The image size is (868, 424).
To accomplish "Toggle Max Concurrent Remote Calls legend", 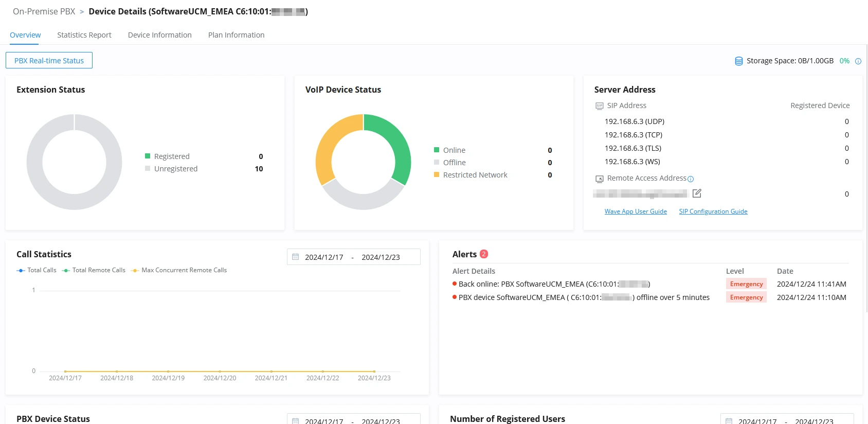I will 179,270.
